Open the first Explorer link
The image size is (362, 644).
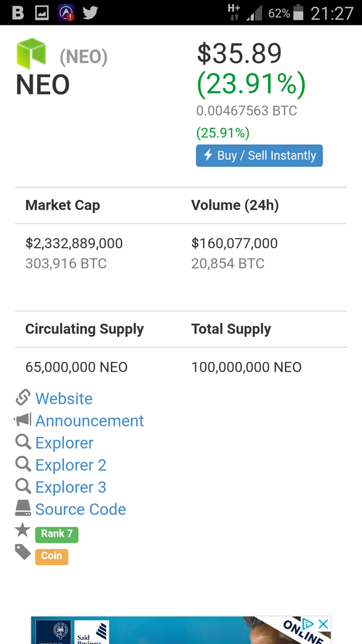(64, 443)
